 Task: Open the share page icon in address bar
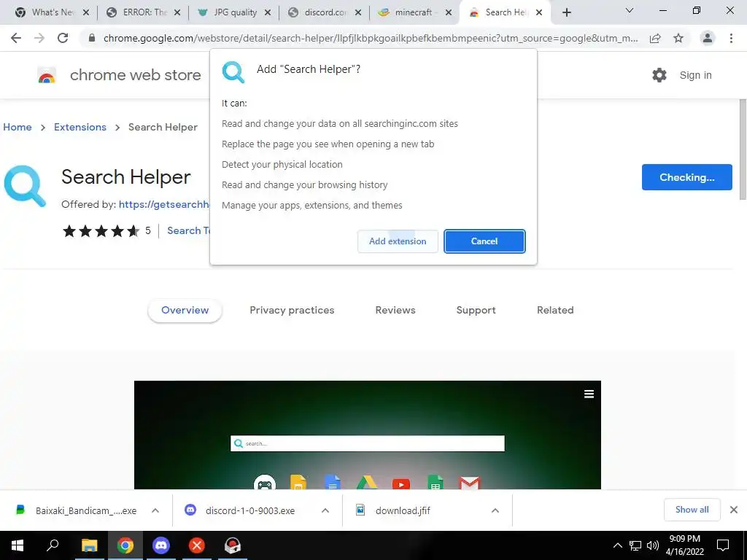tap(655, 38)
